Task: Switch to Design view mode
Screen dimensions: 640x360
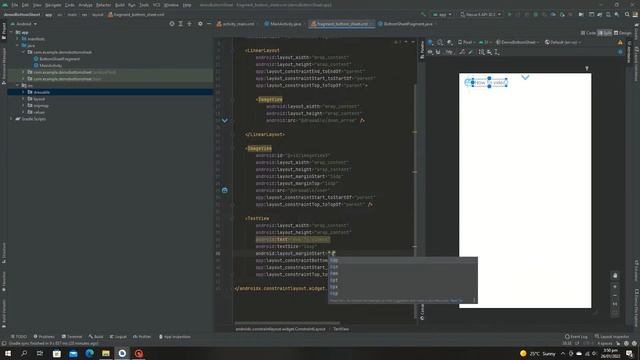Action: [x=622, y=33]
